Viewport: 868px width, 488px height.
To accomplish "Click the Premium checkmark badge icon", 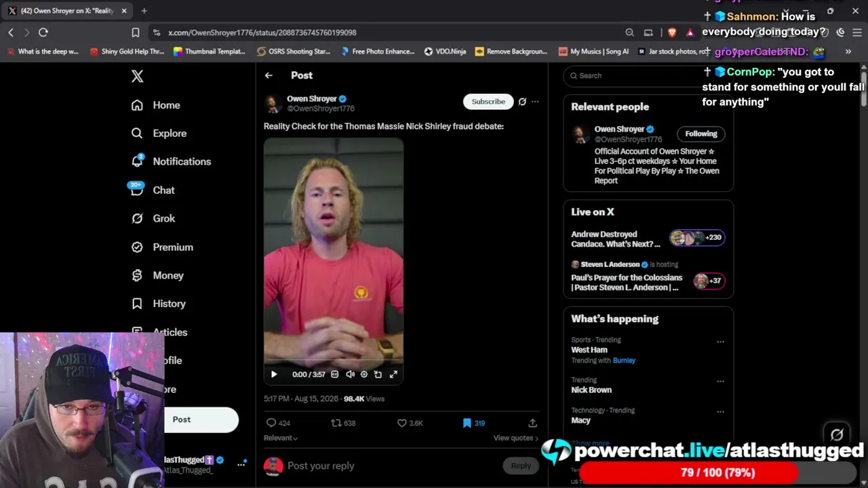I will (137, 247).
